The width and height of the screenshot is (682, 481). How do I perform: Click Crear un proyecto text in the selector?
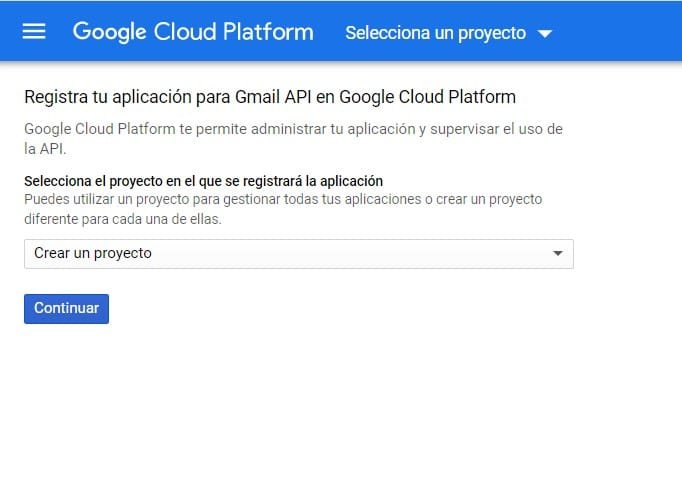[93, 253]
